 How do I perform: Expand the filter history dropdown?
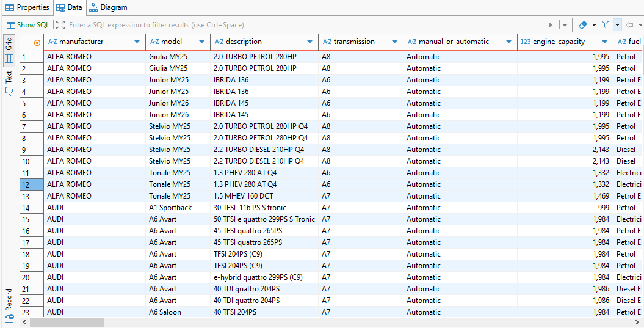pyautogui.click(x=565, y=25)
